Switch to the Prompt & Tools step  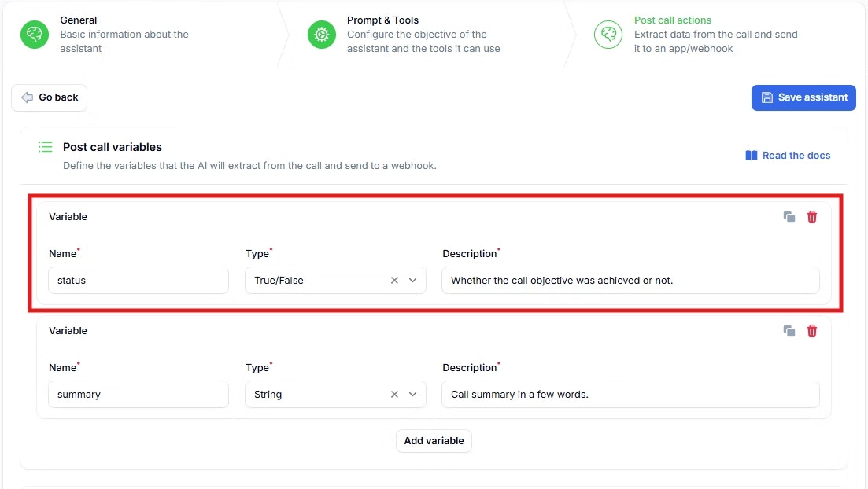385,20
